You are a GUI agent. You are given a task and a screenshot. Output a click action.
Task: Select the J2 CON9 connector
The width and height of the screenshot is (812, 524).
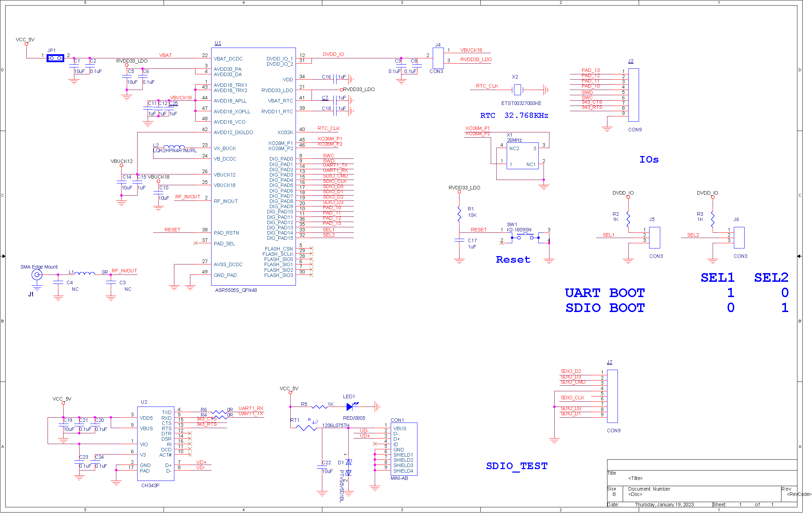(633, 95)
